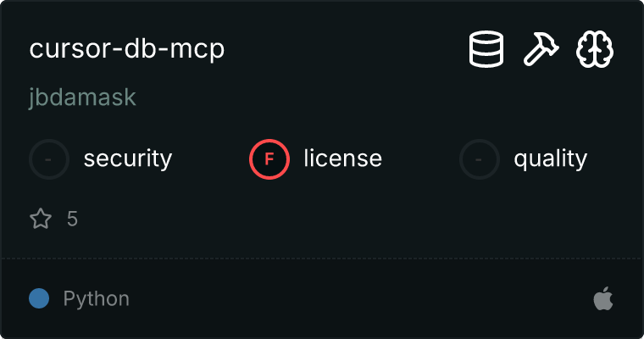Click the brain memory icon
Viewport: 644px width, 339px height.
tap(595, 49)
